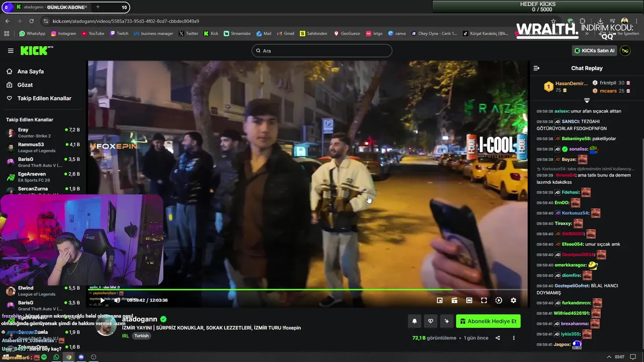Open business manager bookmark
This screenshot has width=644, height=362.
pyautogui.click(x=153, y=34)
